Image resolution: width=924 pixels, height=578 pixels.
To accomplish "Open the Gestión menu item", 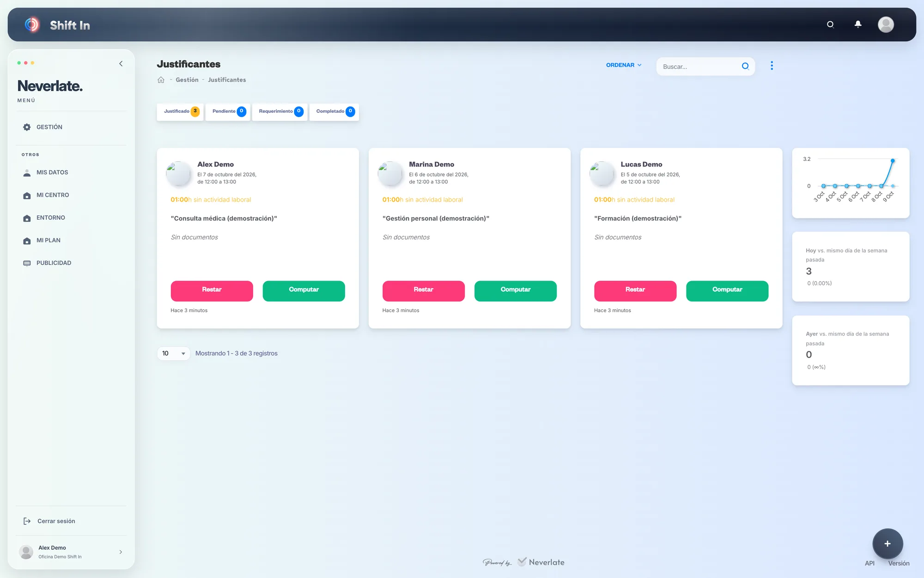I will pyautogui.click(x=71, y=127).
